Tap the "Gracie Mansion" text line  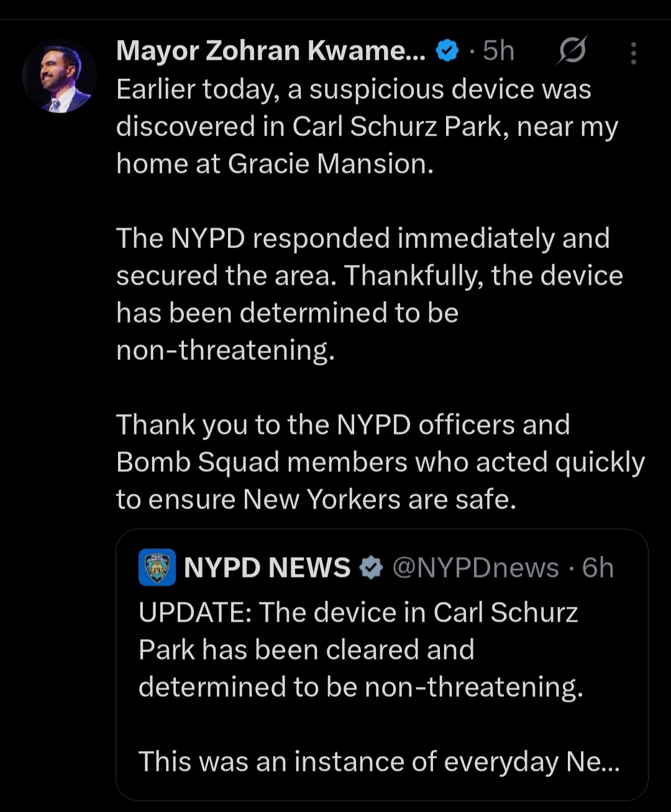pyautogui.click(x=275, y=164)
